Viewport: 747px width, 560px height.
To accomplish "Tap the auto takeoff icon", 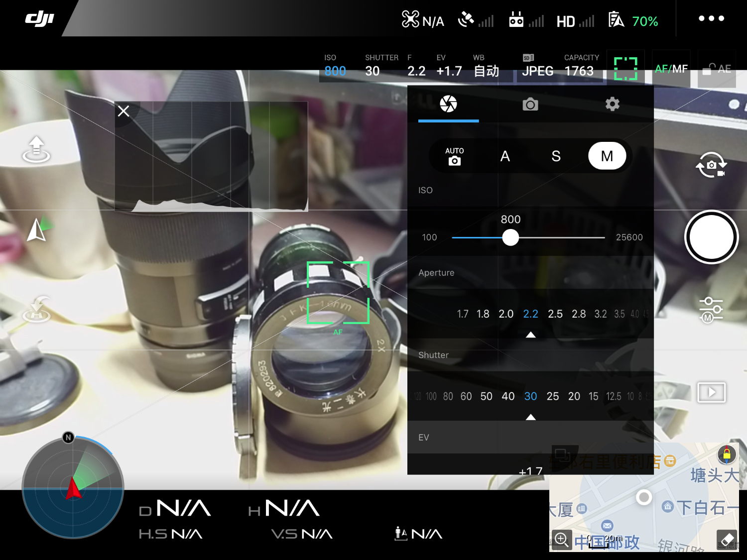I will coord(36,149).
